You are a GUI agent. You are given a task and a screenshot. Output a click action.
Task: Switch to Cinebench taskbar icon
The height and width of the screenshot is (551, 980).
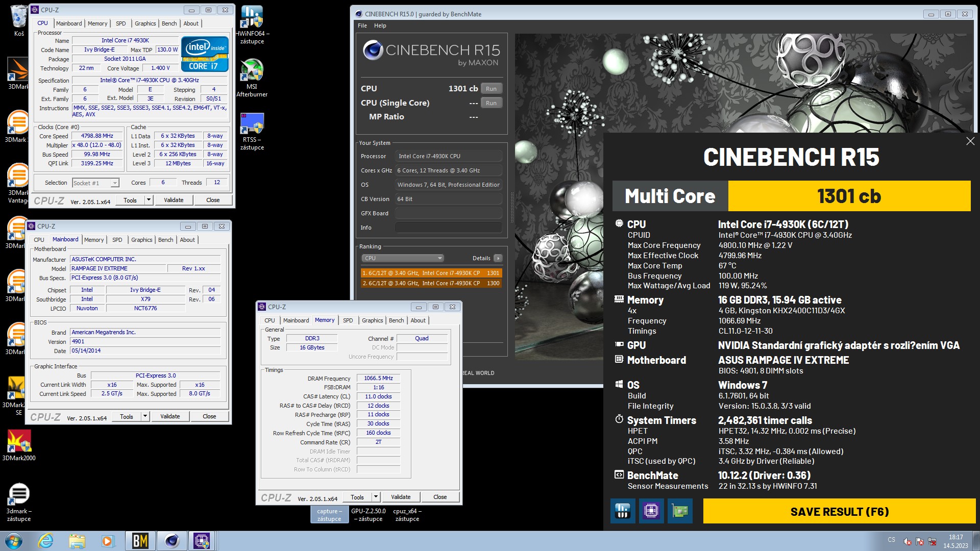pos(171,541)
